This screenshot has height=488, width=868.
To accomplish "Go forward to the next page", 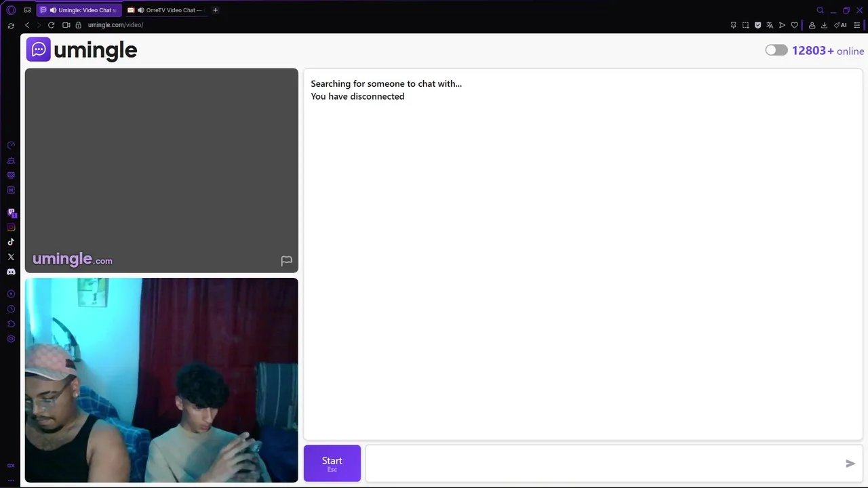I will point(39,25).
